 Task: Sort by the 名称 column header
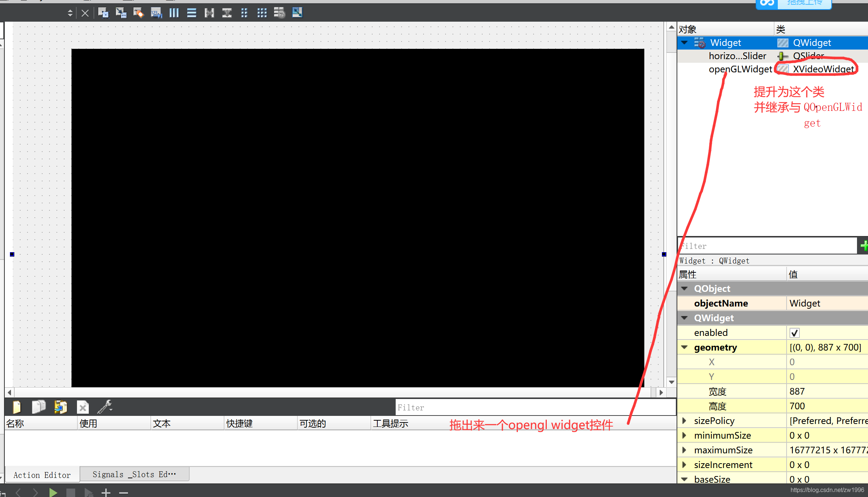(41, 423)
